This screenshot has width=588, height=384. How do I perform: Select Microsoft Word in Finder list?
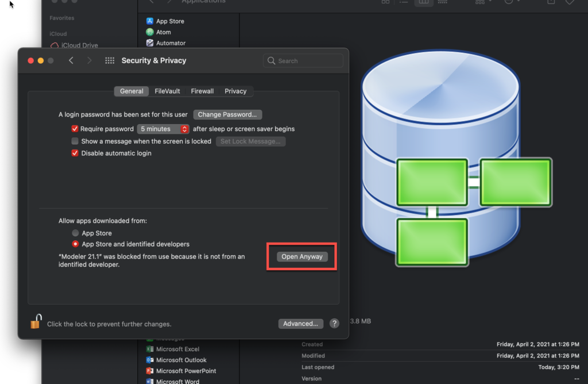pyautogui.click(x=173, y=381)
